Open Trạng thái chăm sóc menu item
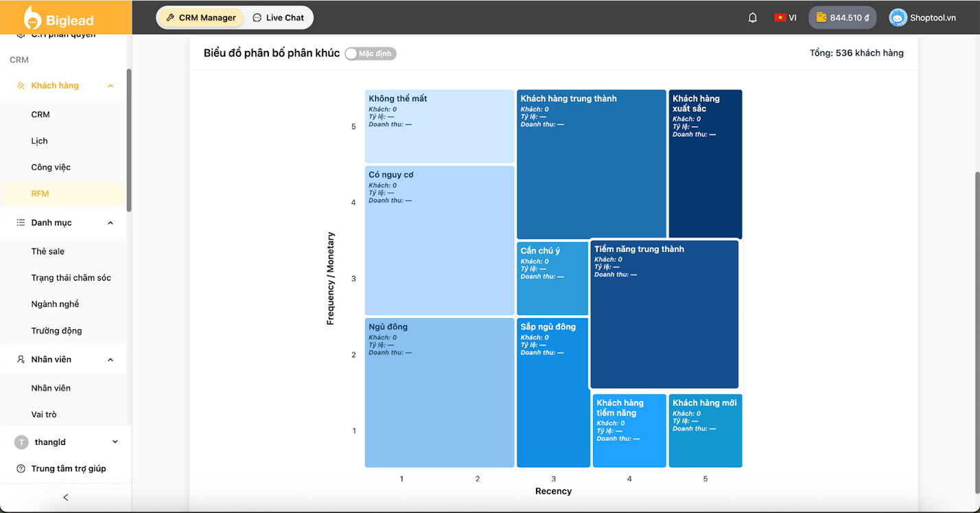The image size is (980, 513). pos(71,278)
